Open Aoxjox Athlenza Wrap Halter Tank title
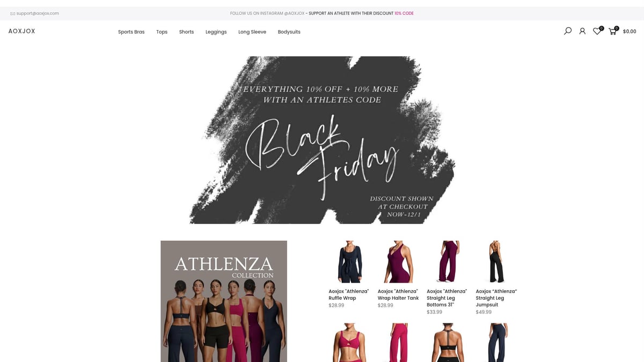 coord(398,294)
